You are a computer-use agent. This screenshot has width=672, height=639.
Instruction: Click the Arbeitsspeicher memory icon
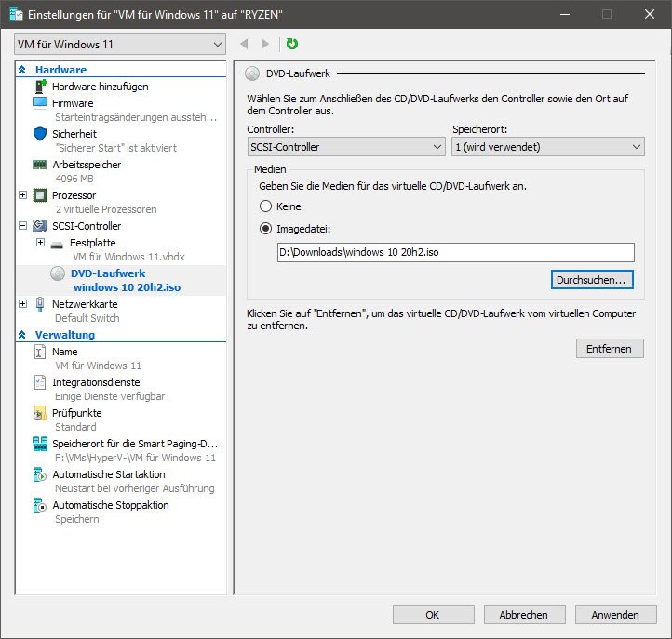point(40,165)
